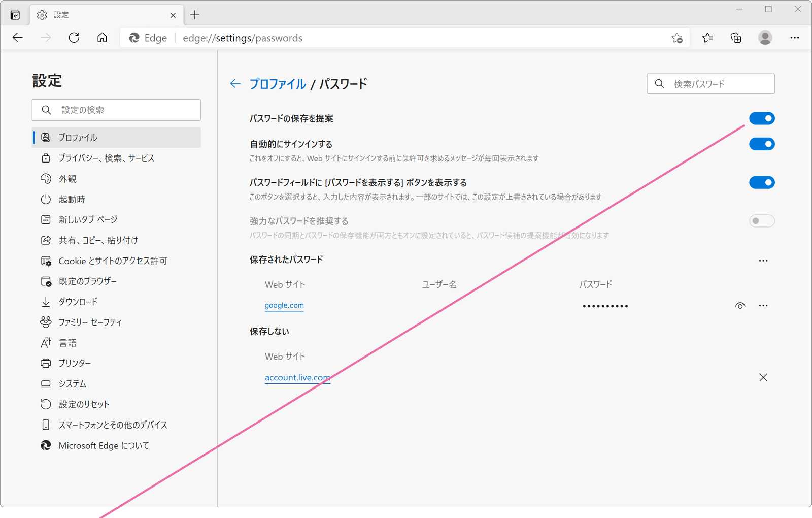The image size is (812, 518).
Task: Toggle 強力なパスワードを推奨する switch
Action: pyautogui.click(x=762, y=221)
